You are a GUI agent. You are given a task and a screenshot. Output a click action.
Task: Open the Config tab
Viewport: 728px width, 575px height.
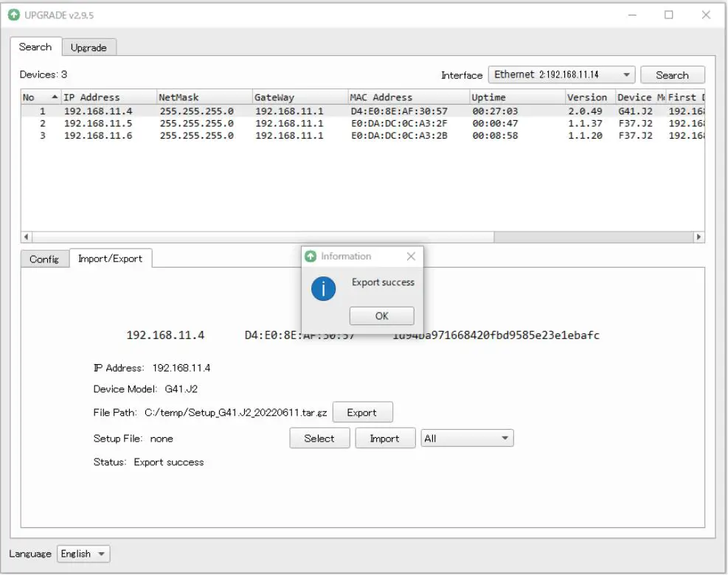tap(44, 259)
